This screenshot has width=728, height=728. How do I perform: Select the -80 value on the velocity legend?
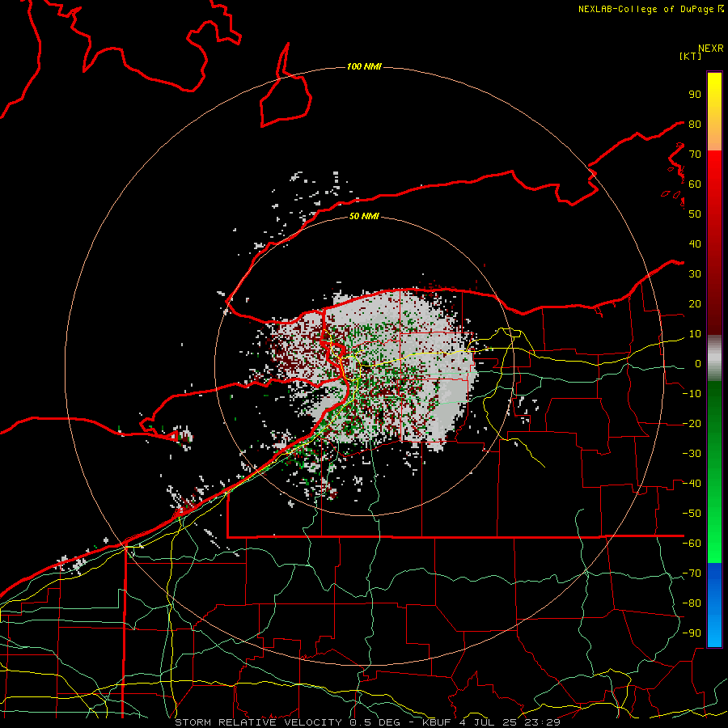pos(692,603)
